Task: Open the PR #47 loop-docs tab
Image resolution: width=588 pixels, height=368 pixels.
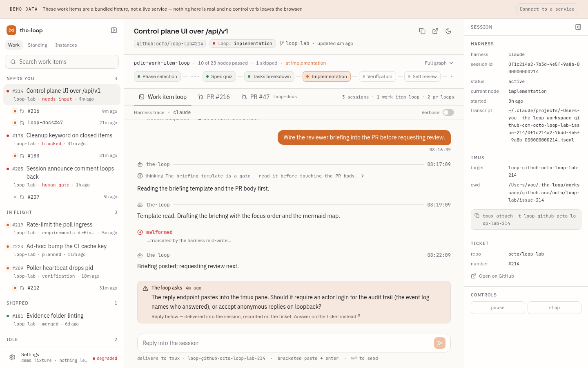Action: pyautogui.click(x=269, y=97)
